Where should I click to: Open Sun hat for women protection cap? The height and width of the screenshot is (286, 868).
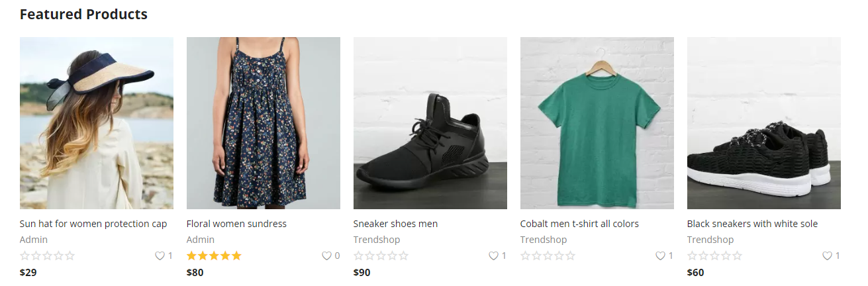[x=93, y=224]
